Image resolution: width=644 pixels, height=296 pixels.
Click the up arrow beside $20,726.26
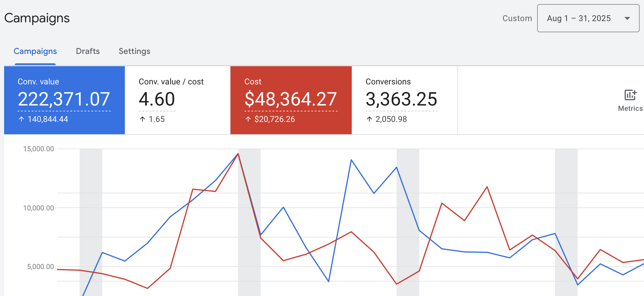(x=248, y=119)
